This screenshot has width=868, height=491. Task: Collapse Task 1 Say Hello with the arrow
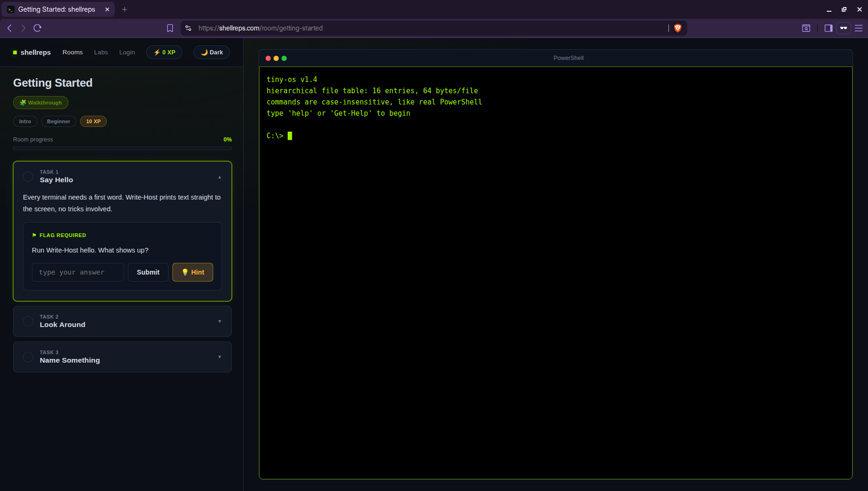tap(220, 177)
